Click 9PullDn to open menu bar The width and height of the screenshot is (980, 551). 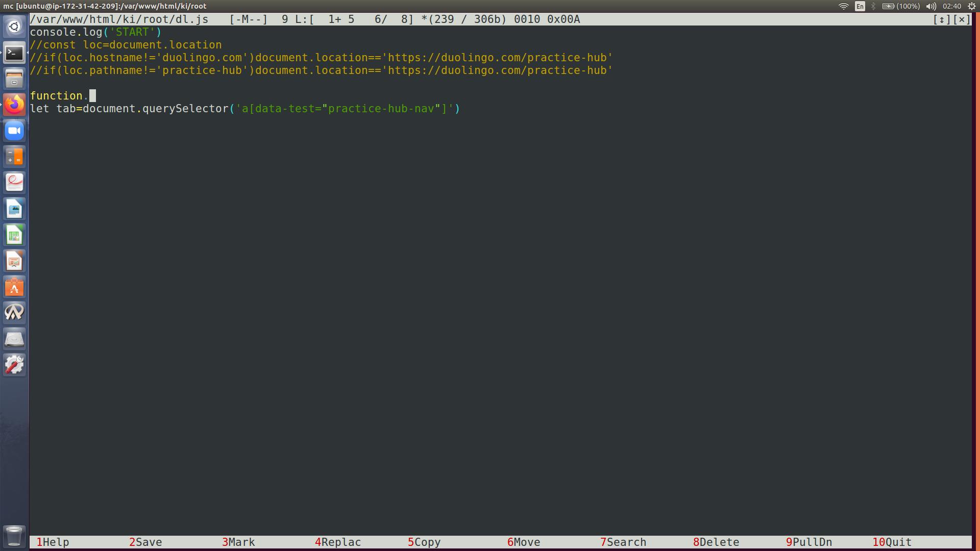click(x=809, y=542)
